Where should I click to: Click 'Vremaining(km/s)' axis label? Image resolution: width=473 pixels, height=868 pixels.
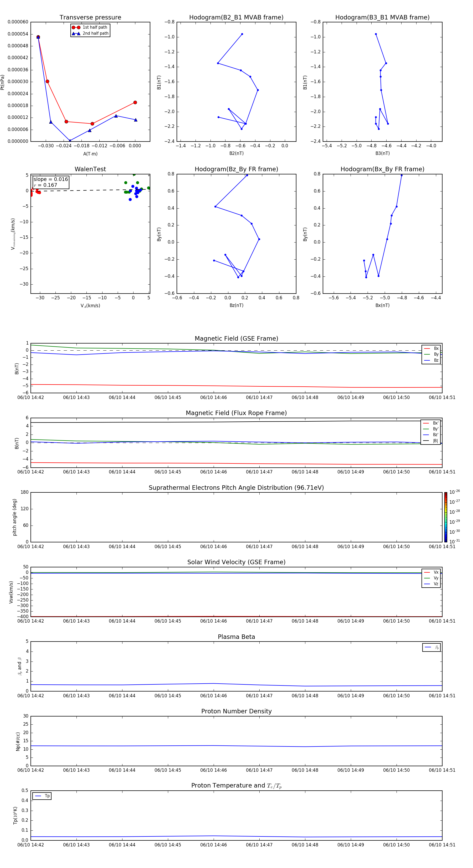tap(13, 234)
